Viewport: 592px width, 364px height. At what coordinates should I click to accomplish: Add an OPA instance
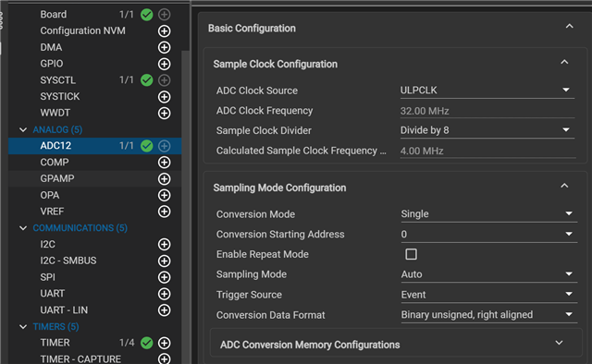(x=164, y=195)
